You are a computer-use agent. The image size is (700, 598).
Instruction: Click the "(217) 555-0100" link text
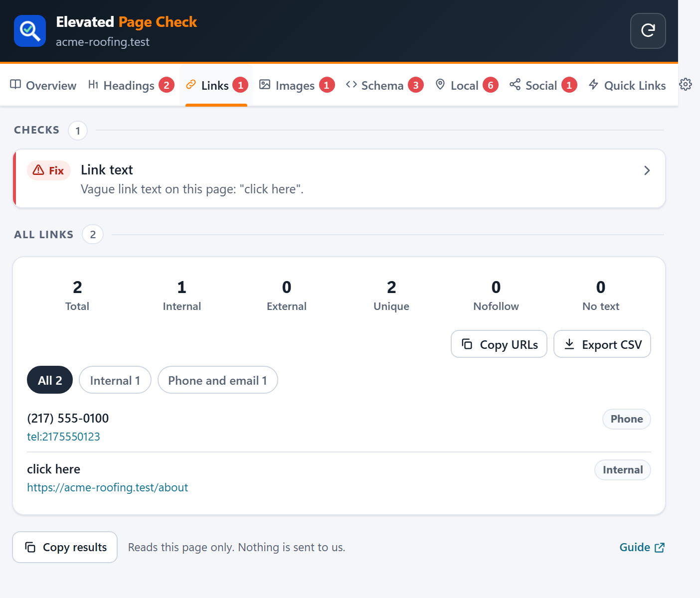68,419
